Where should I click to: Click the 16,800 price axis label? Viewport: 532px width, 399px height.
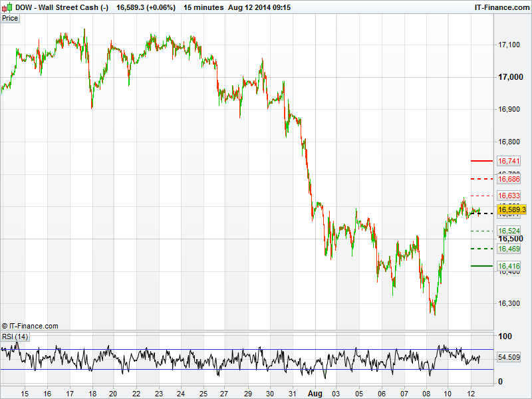tap(509, 142)
